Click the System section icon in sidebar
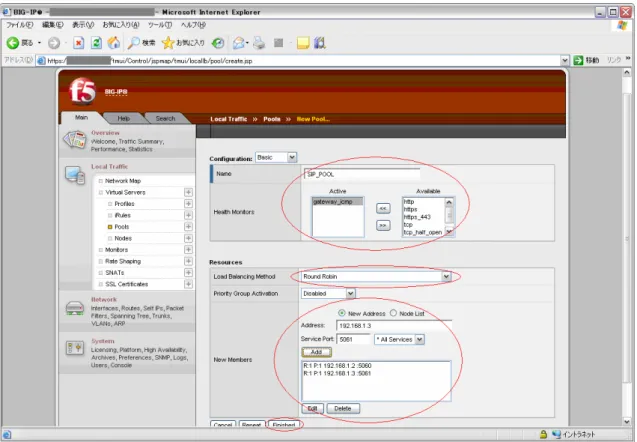Screen dimensions: 637x442 click(75, 348)
